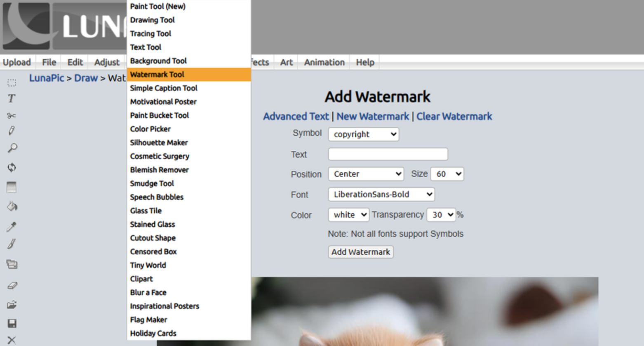Screen dimensions: 644x346
Task: Select Drawing Tool in the dropdown menu
Action: coord(189,20)
